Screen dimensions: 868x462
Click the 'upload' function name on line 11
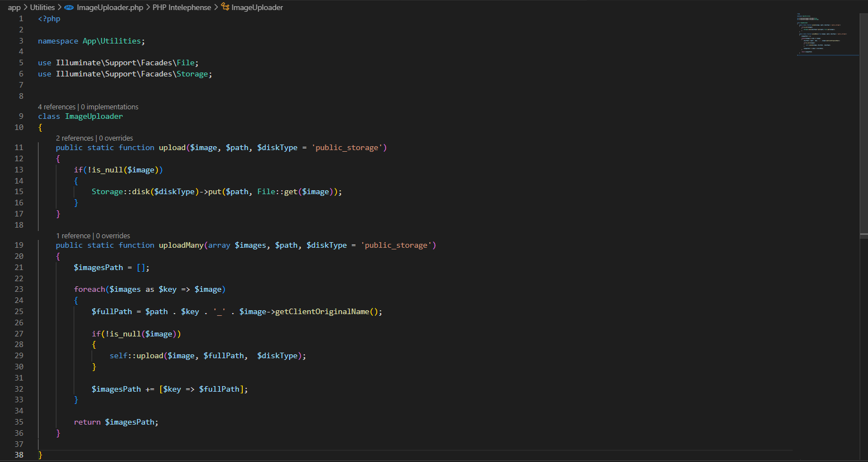[x=172, y=147]
